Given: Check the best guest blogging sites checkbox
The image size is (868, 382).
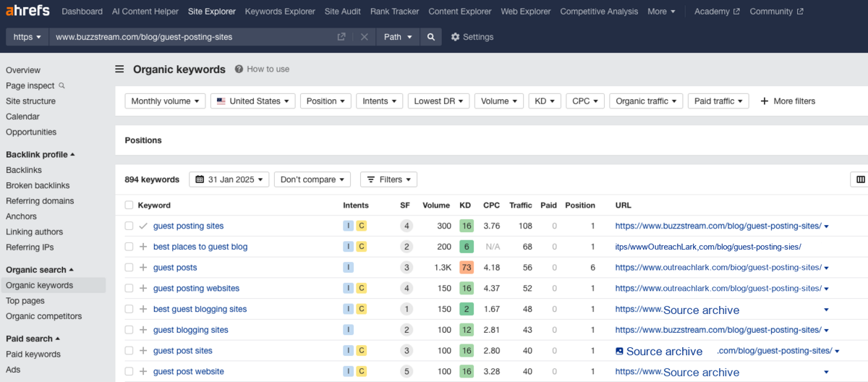Looking at the screenshot, I should click(129, 309).
